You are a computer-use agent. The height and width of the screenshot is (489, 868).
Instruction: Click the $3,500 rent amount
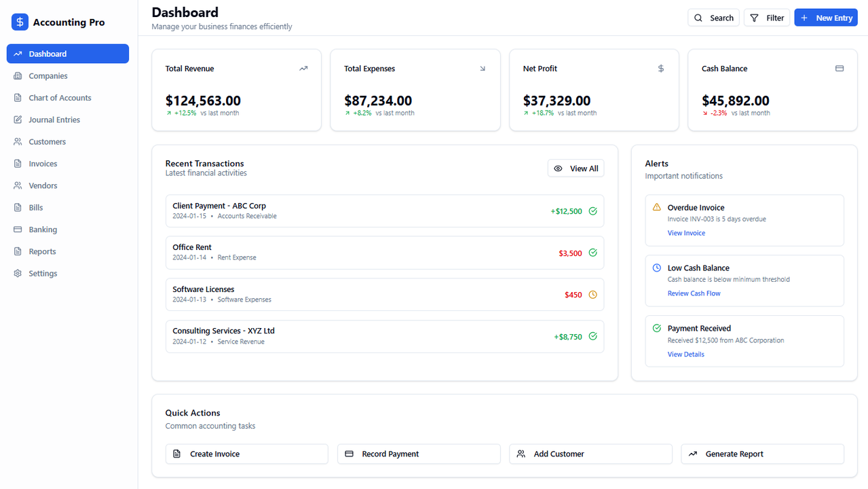coord(570,253)
